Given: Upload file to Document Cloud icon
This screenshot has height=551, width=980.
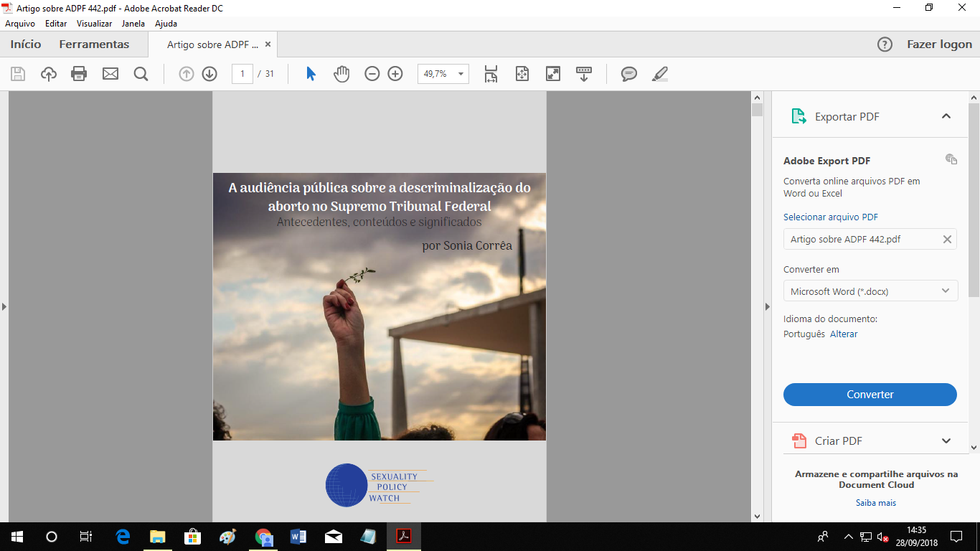Looking at the screenshot, I should coord(49,74).
